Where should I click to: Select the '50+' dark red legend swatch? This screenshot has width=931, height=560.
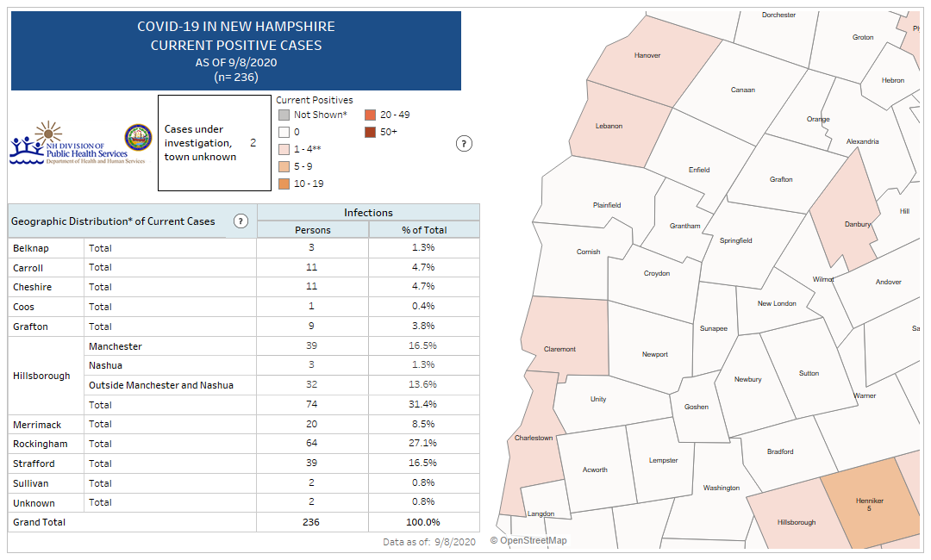click(x=370, y=132)
